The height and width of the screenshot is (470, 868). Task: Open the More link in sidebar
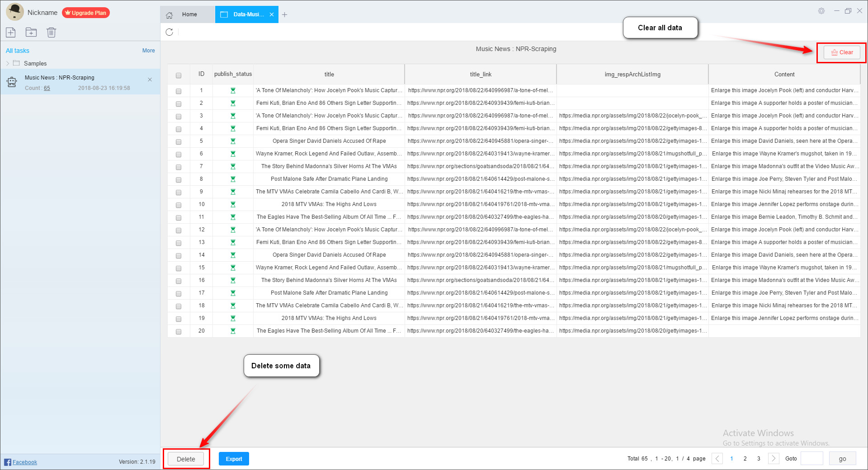(x=148, y=51)
